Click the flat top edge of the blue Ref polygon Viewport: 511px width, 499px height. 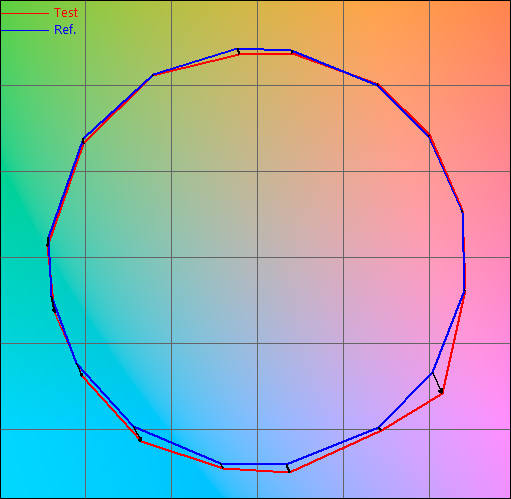[264, 50]
